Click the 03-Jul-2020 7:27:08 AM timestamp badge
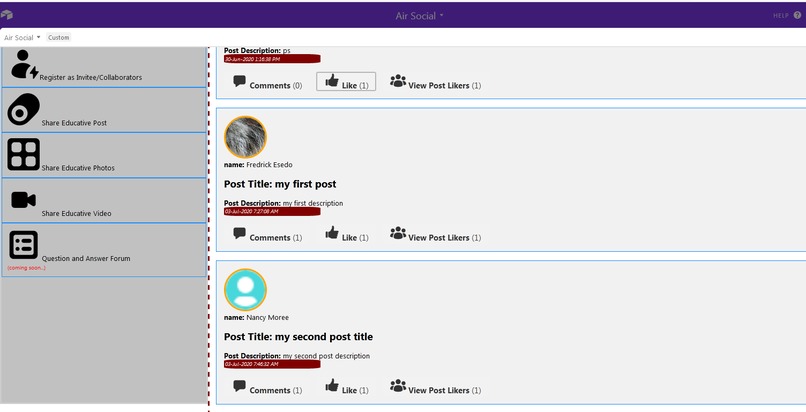Viewport: 806px width, 412px height. coord(272,212)
